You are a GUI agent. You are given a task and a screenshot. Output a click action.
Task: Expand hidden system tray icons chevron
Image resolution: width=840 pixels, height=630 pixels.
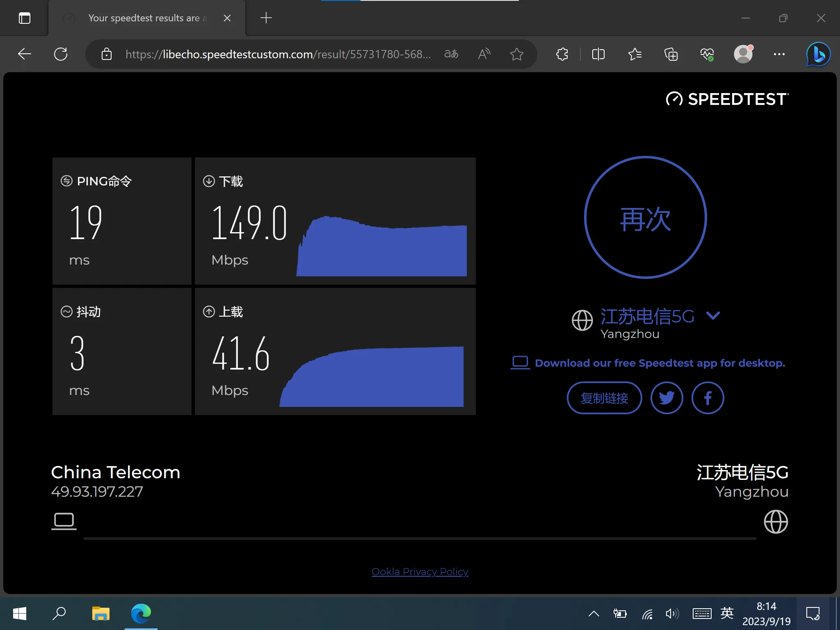pyautogui.click(x=593, y=614)
